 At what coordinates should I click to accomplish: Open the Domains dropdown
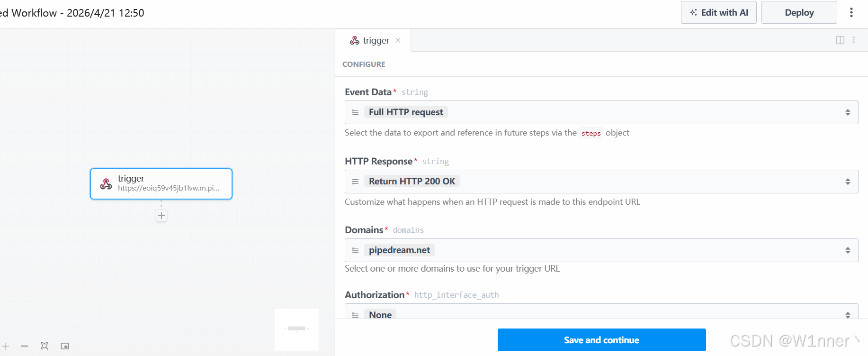(601, 250)
